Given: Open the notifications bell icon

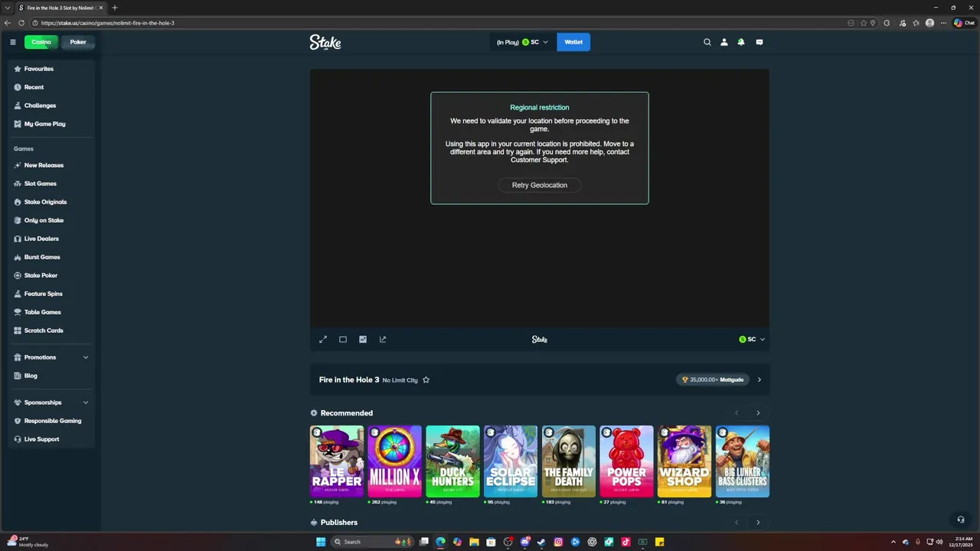Looking at the screenshot, I should 741,42.
